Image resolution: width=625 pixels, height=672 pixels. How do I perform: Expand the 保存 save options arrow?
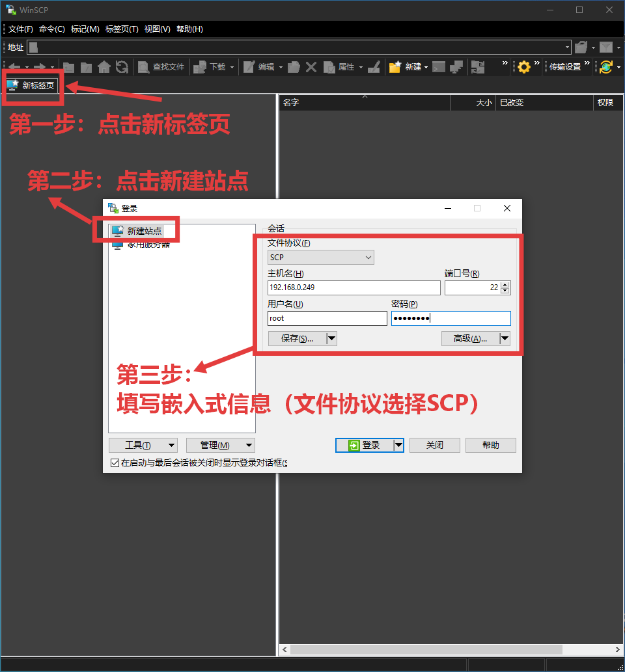[x=331, y=338]
